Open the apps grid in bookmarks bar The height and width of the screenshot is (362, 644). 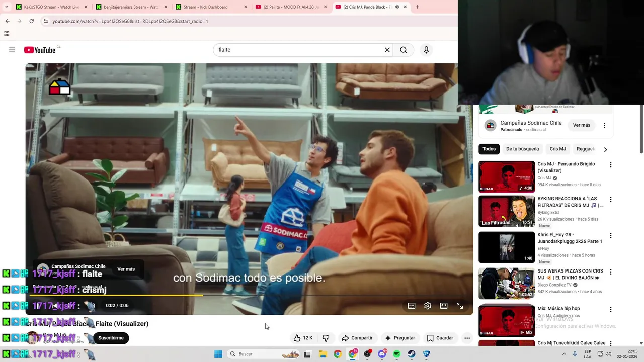tap(7, 34)
